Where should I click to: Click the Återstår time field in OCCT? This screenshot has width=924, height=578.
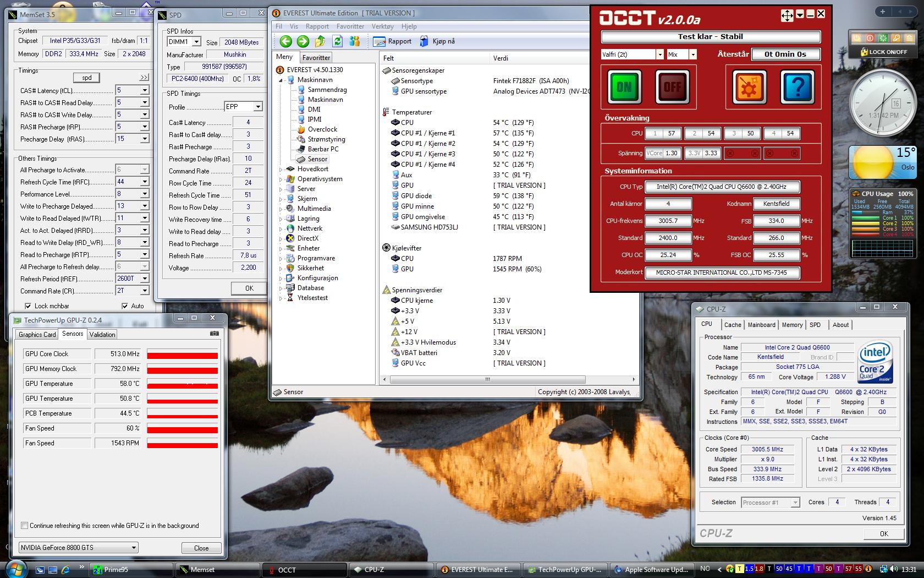pos(785,54)
